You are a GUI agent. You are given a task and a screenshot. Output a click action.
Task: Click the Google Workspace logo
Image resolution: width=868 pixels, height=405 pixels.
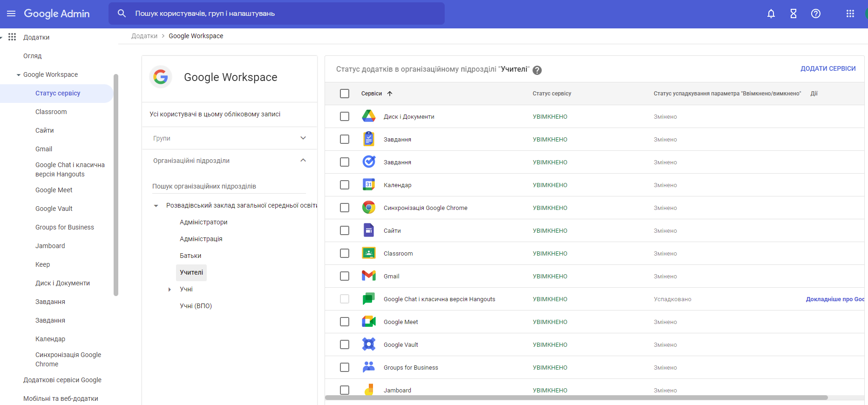pyautogui.click(x=161, y=77)
